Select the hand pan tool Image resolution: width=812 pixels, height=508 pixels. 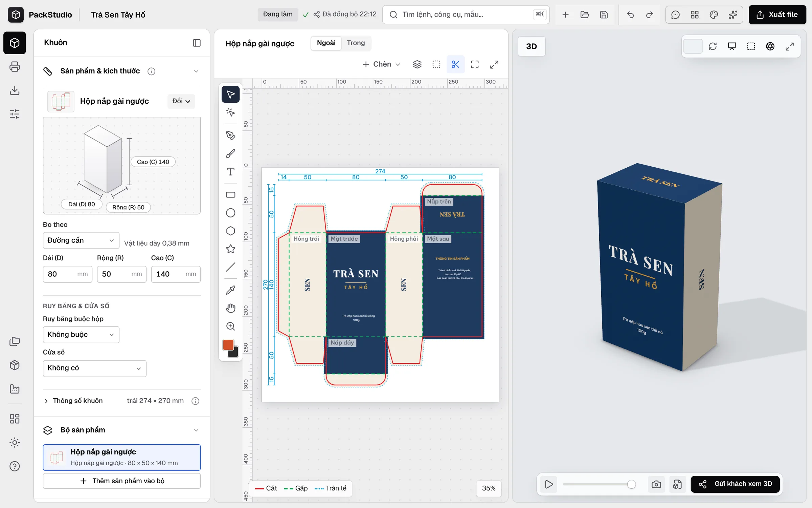click(x=230, y=308)
